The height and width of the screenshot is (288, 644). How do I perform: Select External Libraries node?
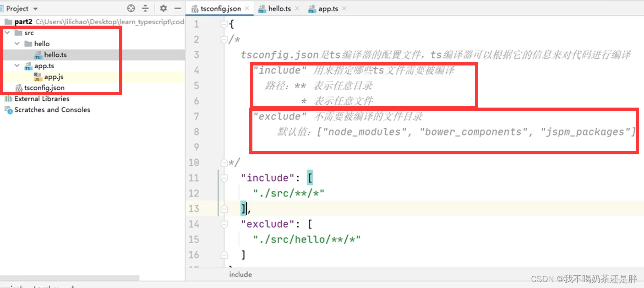point(42,98)
